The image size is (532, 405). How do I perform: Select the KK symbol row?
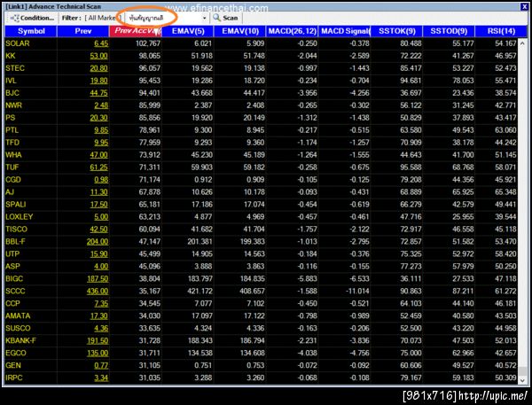point(262,56)
